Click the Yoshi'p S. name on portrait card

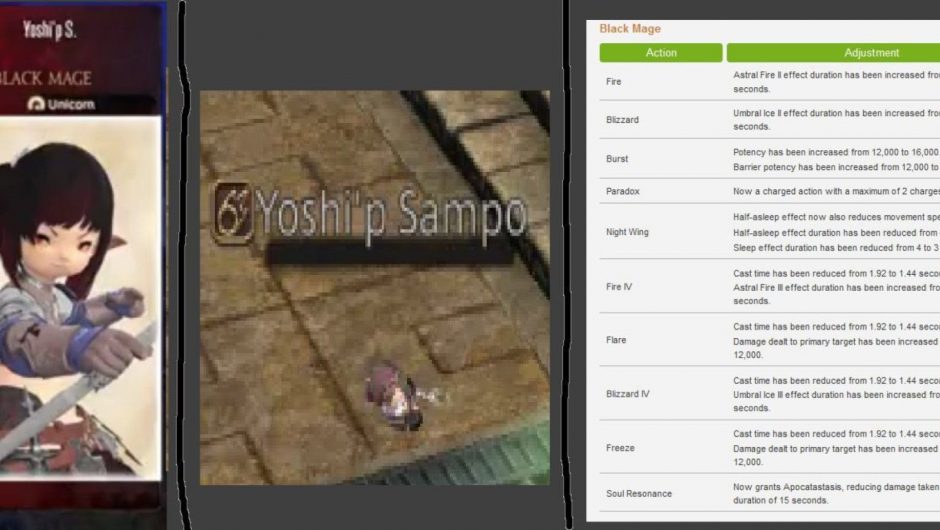(49, 29)
